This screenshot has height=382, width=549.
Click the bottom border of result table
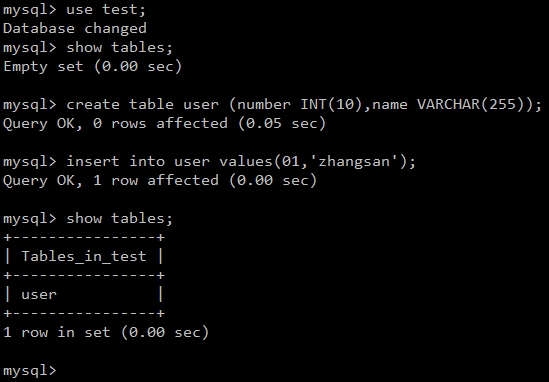pyautogui.click(x=84, y=313)
